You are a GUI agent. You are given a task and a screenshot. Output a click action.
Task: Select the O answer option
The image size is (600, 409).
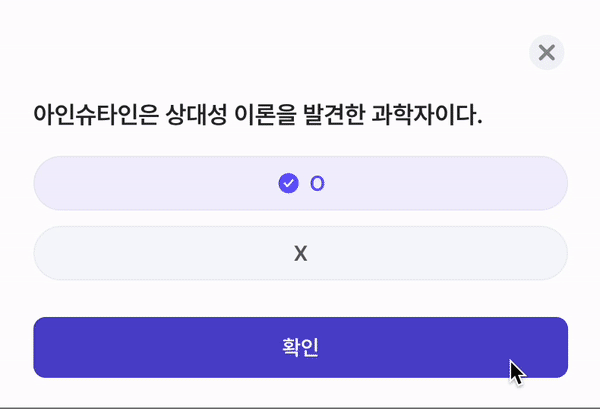[300, 183]
